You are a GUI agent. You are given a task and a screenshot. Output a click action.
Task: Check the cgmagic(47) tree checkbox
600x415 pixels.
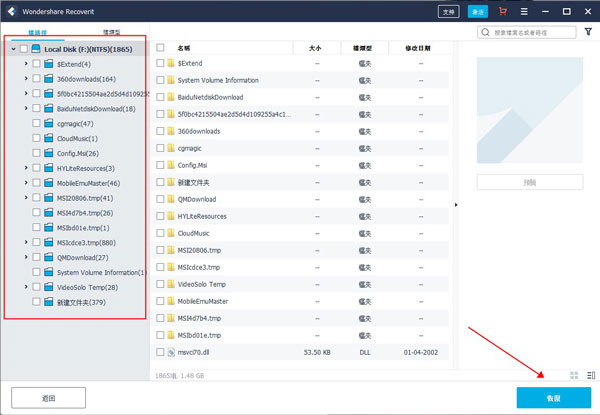[36, 123]
